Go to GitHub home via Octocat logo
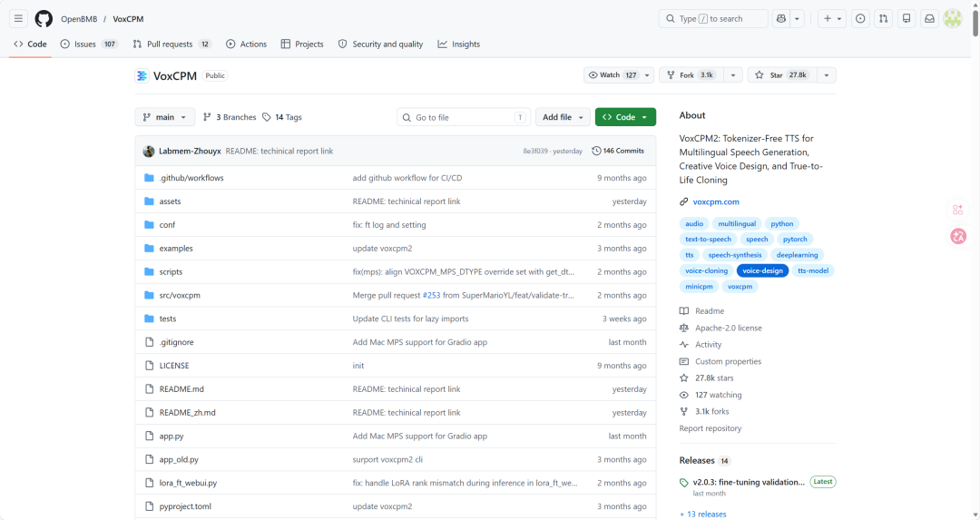This screenshot has width=980, height=520. pos(44,19)
